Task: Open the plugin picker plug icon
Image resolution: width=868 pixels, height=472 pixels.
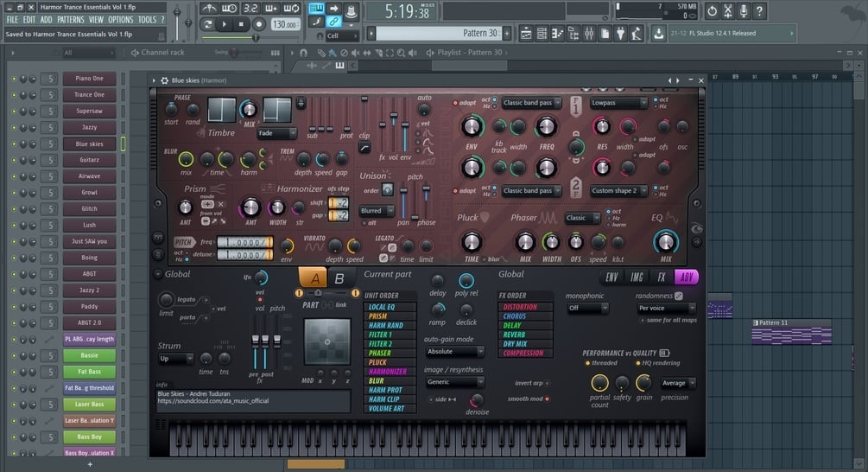Action: click(x=620, y=34)
